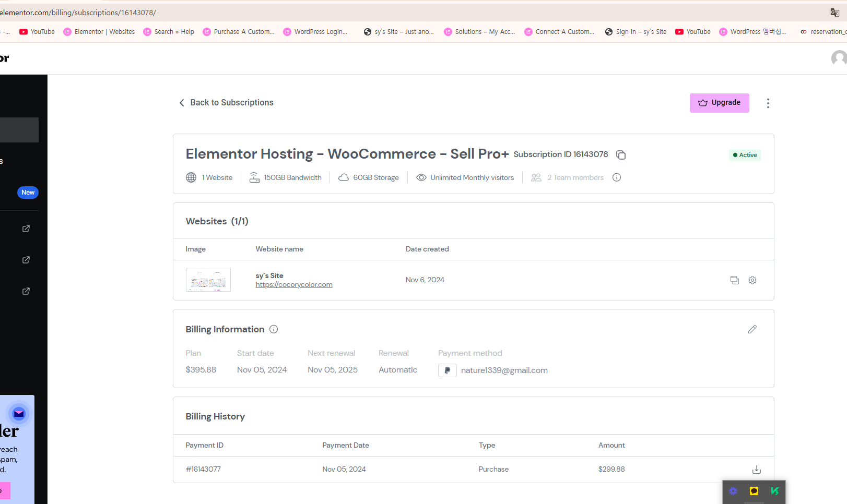Click the sy's Site thumbnail image
This screenshot has width=847, height=504.
click(x=208, y=280)
